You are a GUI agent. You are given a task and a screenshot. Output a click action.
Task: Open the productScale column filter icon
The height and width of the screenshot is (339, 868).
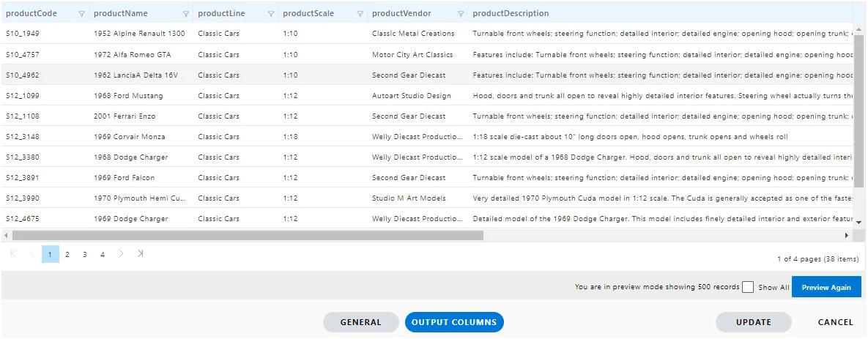coord(360,14)
